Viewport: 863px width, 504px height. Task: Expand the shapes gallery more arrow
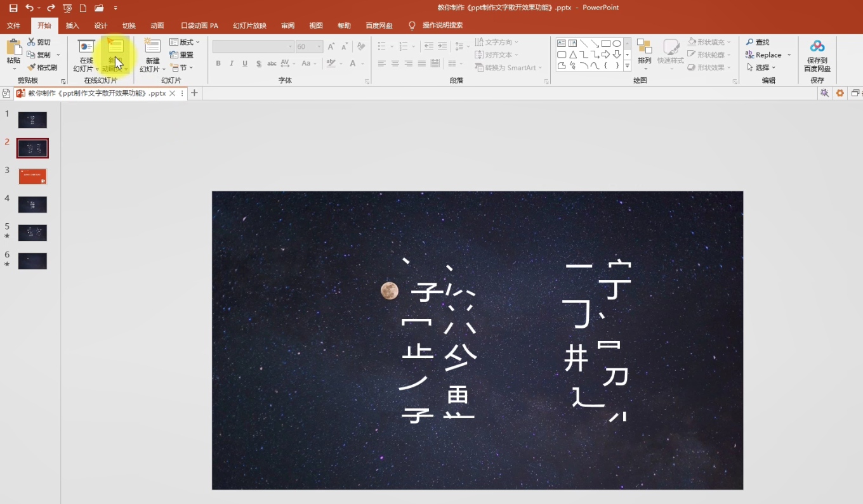point(628,65)
